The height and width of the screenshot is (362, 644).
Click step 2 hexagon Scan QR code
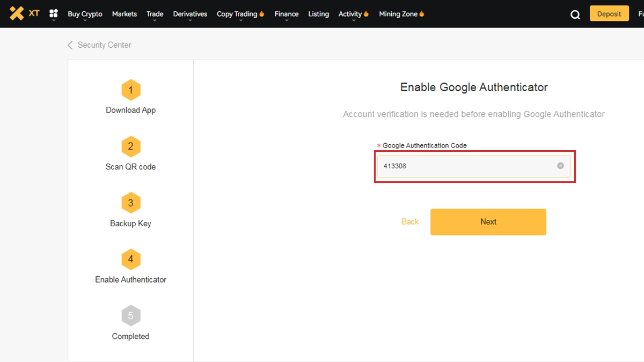130,146
